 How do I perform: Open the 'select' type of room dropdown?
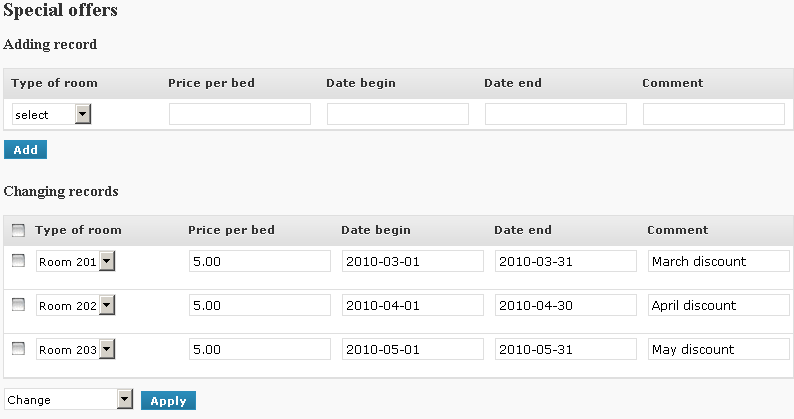52,115
